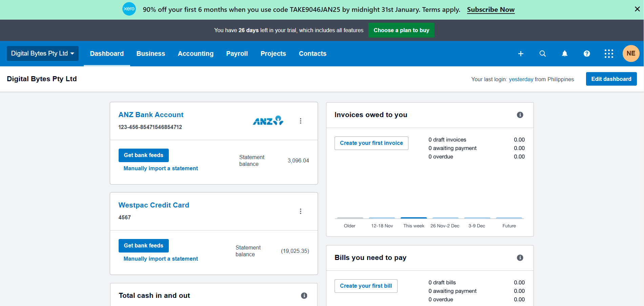Screen dimensions: 644x306
Task: Click Get bank feeds for ANZ account
Action: tap(143, 155)
